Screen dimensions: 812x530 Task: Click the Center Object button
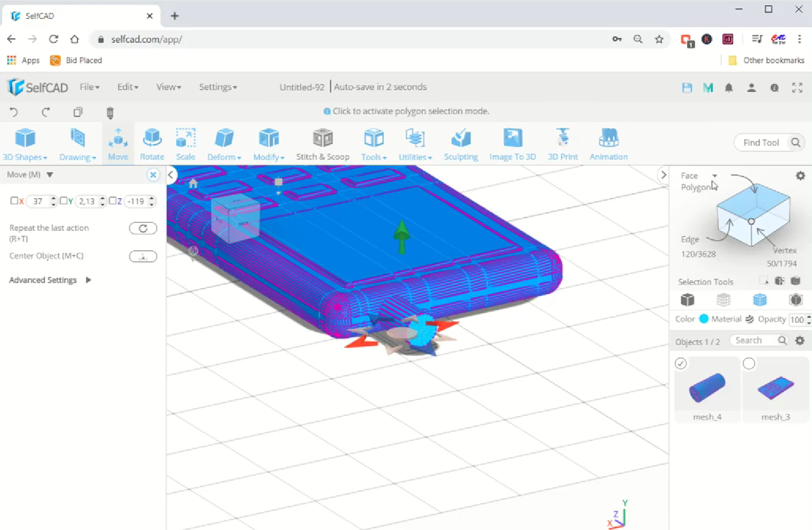tap(143, 257)
